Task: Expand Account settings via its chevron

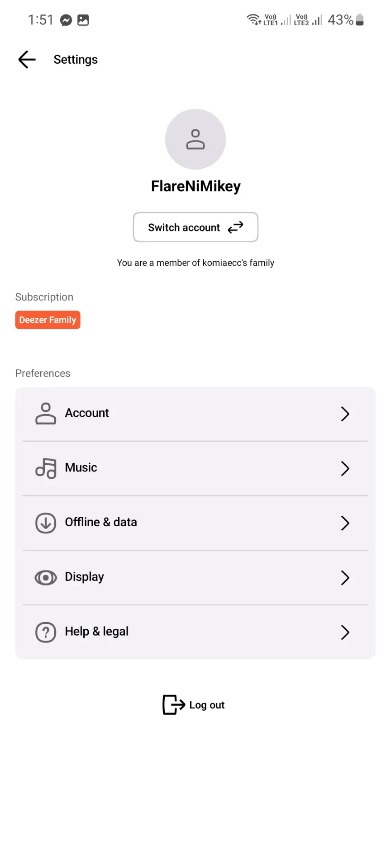Action: click(345, 414)
